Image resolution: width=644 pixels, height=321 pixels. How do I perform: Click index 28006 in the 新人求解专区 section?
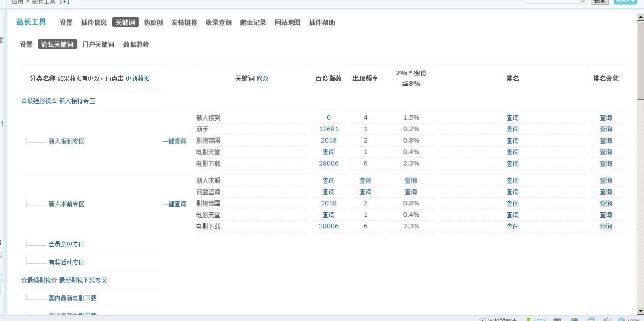329,226
